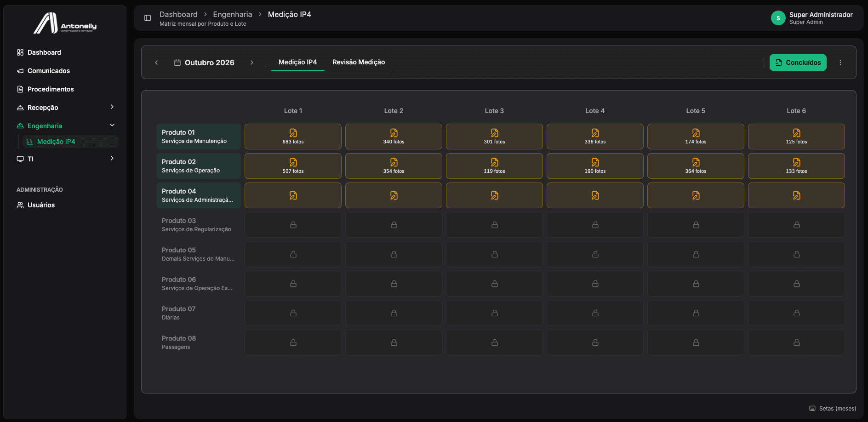Select the Produto 02 Serviços de Operação row
The image size is (868, 422).
coord(199,166)
